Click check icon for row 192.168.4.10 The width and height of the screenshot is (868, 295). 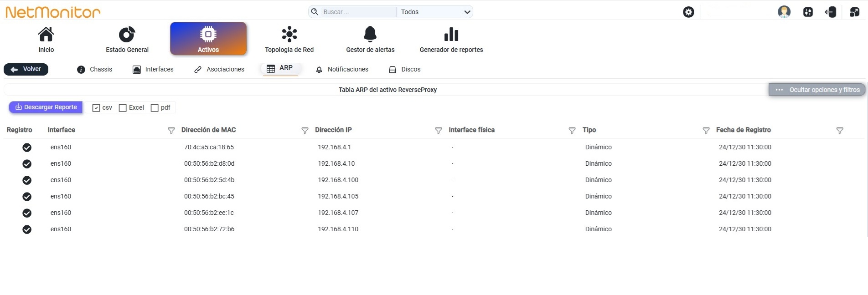point(27,164)
